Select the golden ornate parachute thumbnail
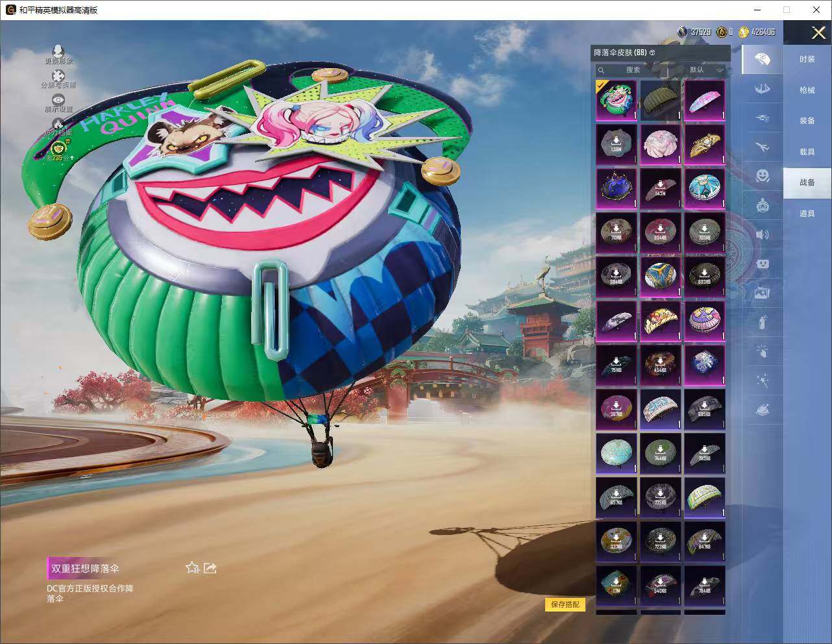The image size is (832, 644). [704, 144]
